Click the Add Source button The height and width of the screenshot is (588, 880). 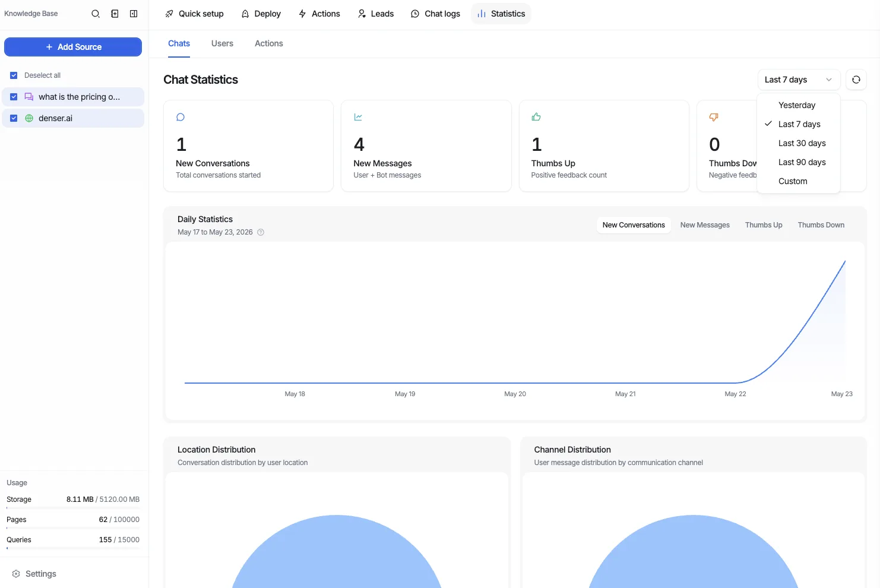pyautogui.click(x=73, y=47)
